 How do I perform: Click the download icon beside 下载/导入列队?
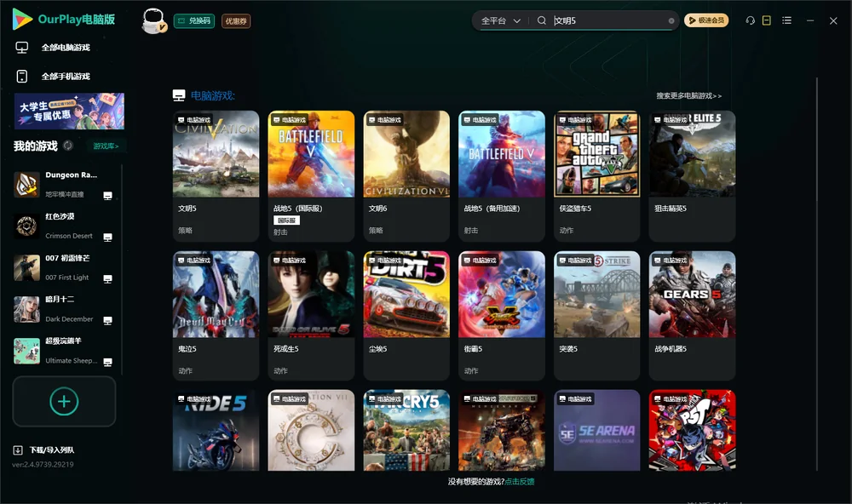[18, 450]
